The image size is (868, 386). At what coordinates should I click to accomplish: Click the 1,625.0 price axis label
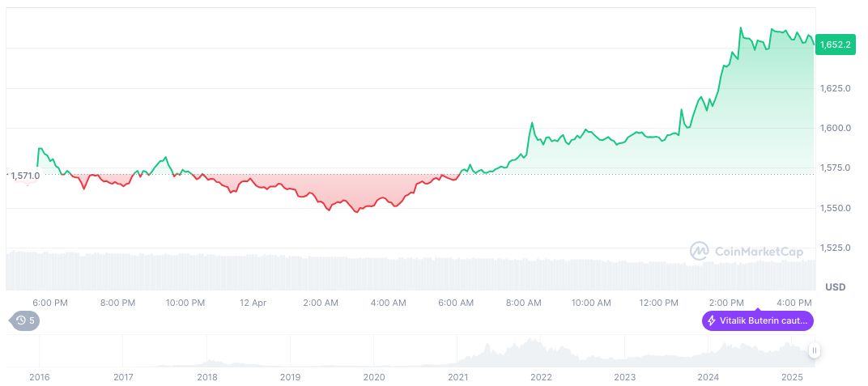pyautogui.click(x=834, y=87)
